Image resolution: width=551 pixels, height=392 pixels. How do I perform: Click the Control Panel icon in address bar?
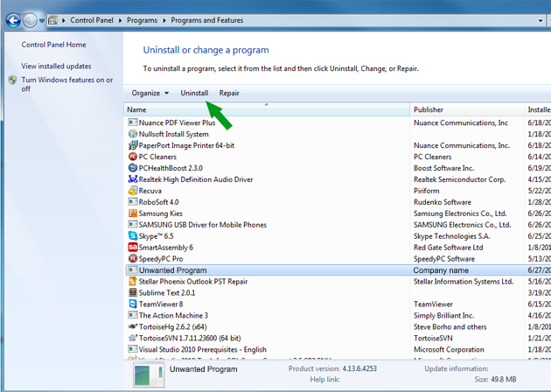tap(52, 20)
